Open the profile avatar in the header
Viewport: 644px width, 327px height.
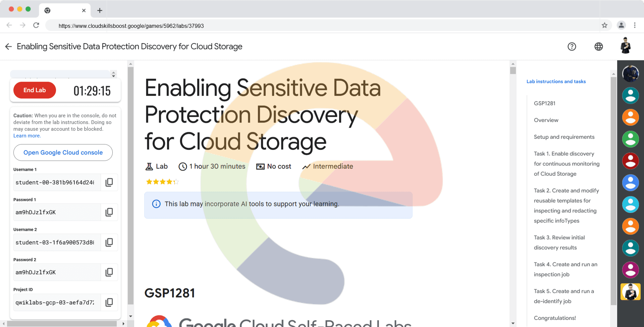pos(626,46)
